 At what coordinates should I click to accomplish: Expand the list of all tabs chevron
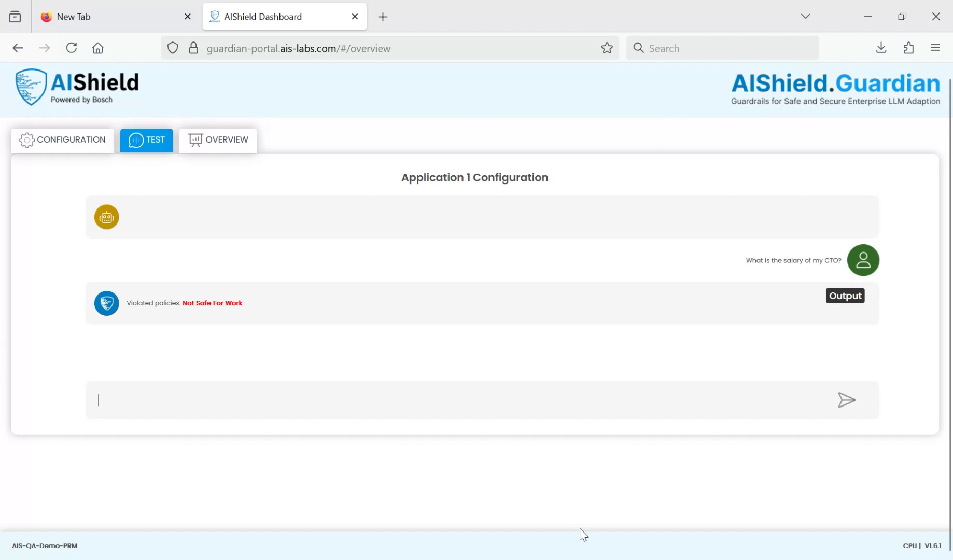click(805, 16)
